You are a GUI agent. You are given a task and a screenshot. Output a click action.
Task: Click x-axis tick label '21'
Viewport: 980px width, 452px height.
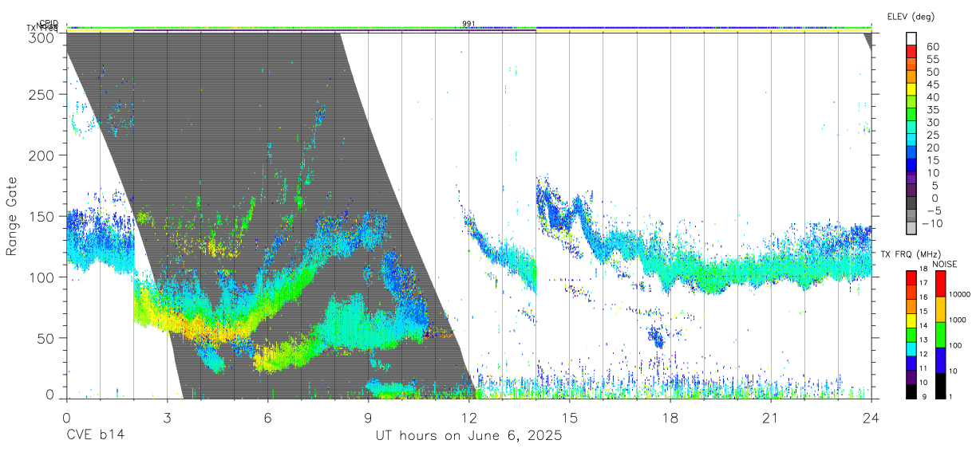coord(771,418)
